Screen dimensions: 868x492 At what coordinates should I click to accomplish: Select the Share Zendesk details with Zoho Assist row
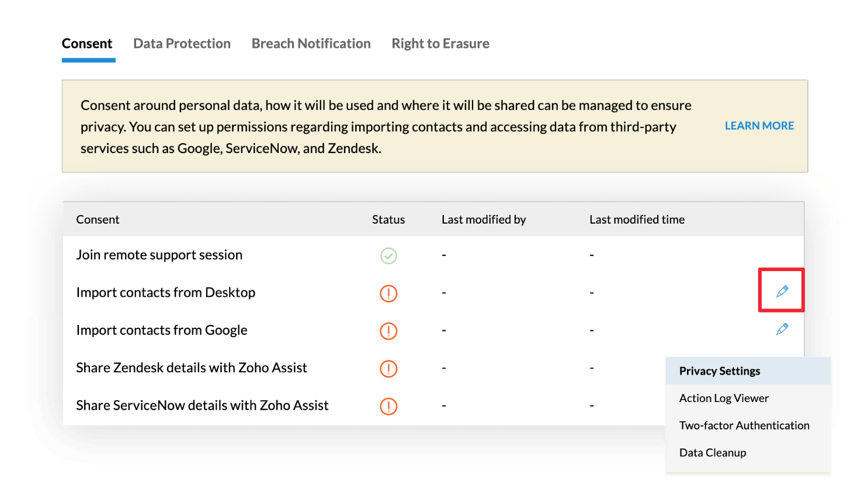pos(192,368)
